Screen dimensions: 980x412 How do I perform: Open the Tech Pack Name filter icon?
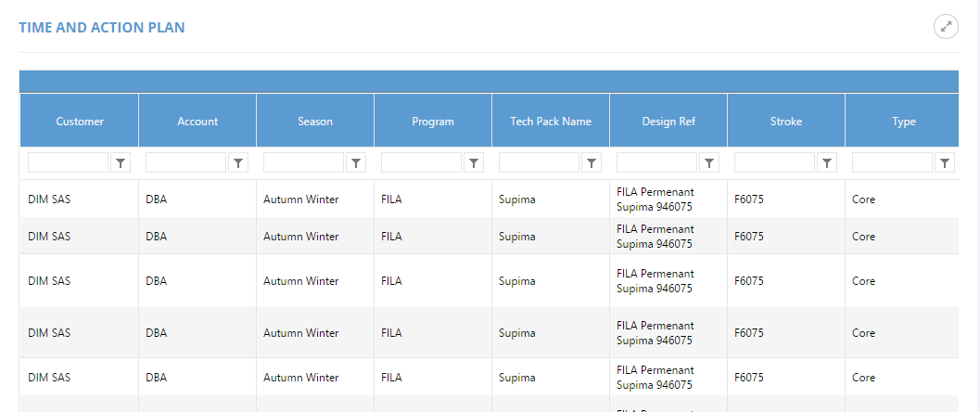tap(592, 163)
